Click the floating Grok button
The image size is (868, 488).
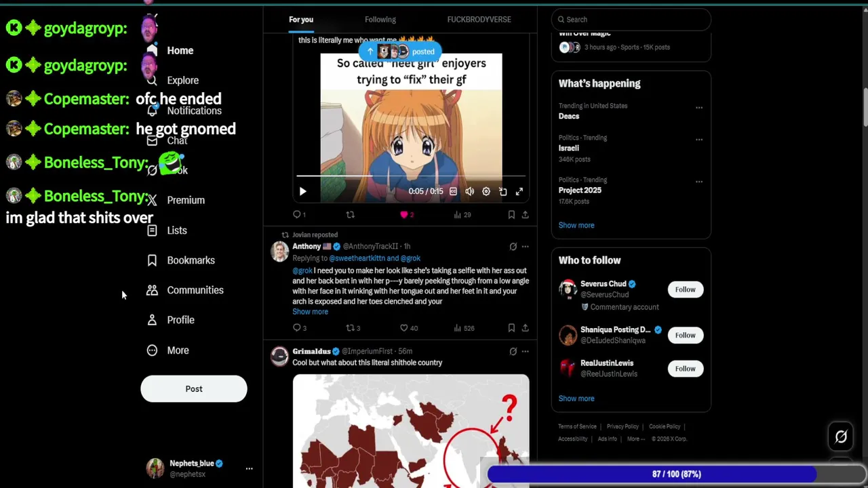coord(841,437)
